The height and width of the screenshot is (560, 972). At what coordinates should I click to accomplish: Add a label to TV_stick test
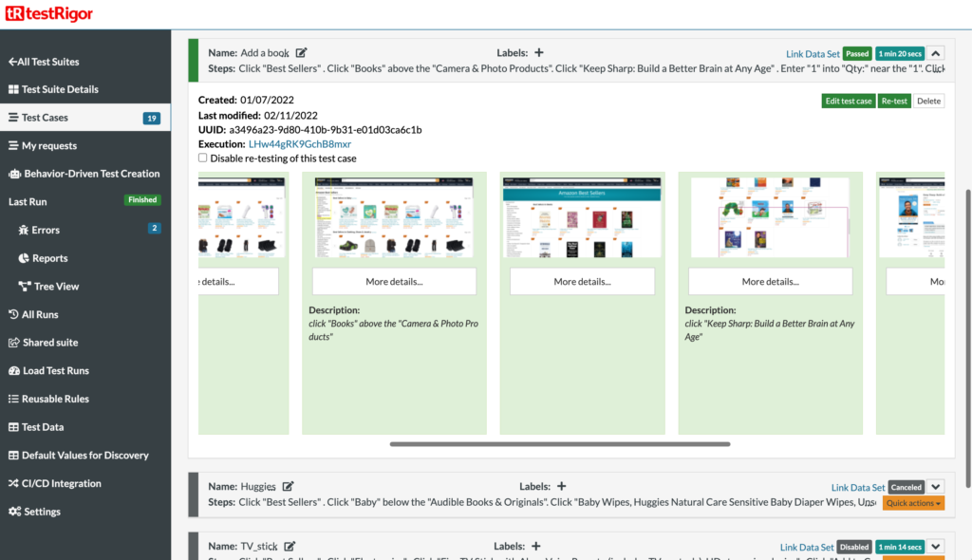coord(535,547)
